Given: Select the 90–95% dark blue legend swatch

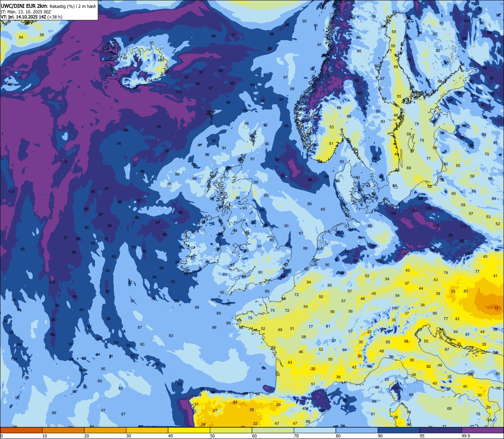Looking at the screenshot, I should click(x=398, y=430).
